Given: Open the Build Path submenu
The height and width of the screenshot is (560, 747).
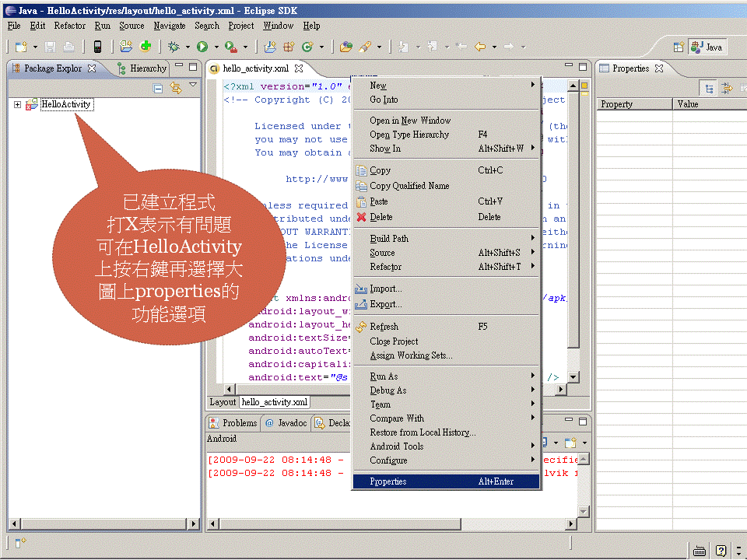Looking at the screenshot, I should tap(447, 239).
